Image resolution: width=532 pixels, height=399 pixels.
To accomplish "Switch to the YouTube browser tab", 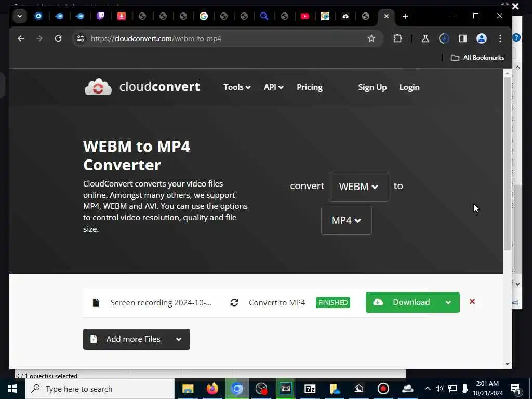I will (304, 16).
